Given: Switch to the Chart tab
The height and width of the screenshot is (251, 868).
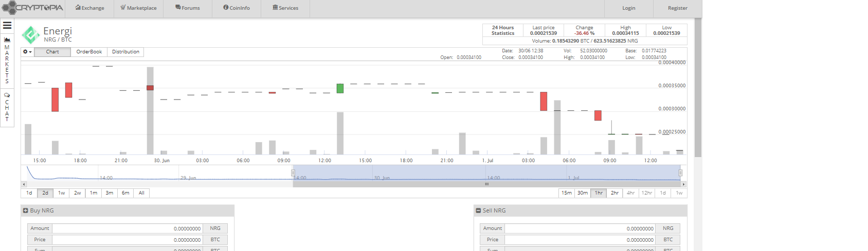Looking at the screenshot, I should [x=52, y=52].
